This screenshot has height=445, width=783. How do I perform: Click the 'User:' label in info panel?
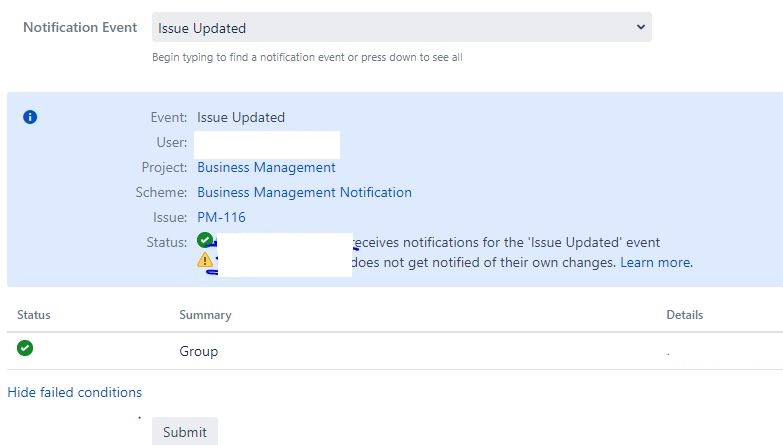(x=172, y=142)
